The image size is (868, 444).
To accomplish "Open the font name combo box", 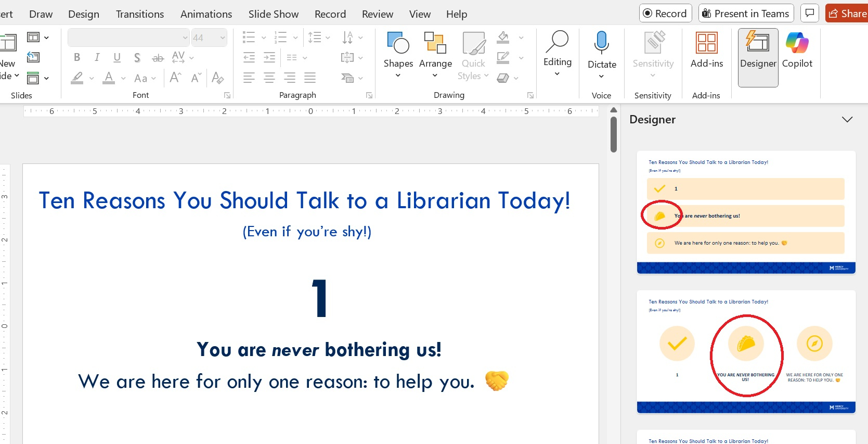I will point(128,38).
